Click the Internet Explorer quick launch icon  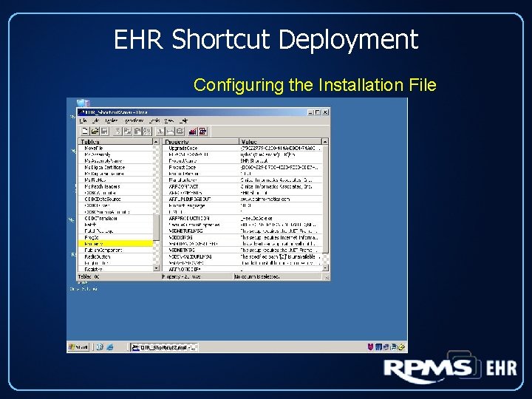coord(110,347)
